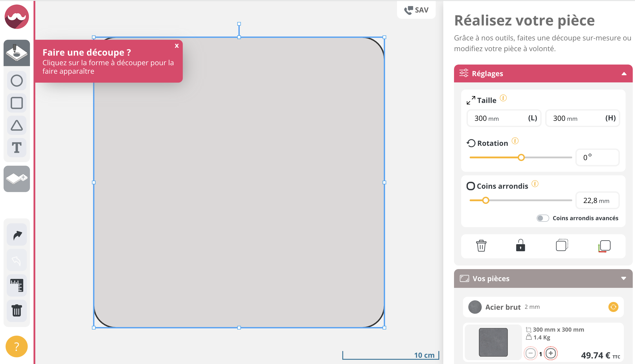Click the 300 mm x 300 mm dimensions text
This screenshot has width=635, height=364.
[x=558, y=330]
